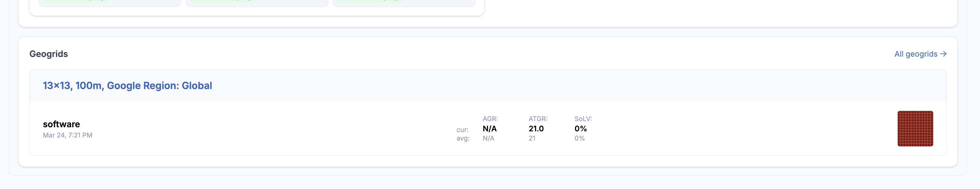Viewport: 980px width, 189px height.
Task: Click the cur: row label
Action: point(462,130)
